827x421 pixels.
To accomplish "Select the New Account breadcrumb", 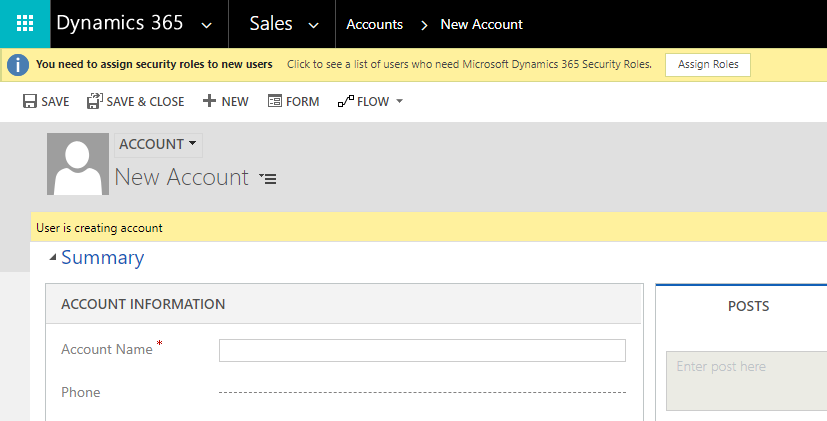I will click(x=482, y=24).
